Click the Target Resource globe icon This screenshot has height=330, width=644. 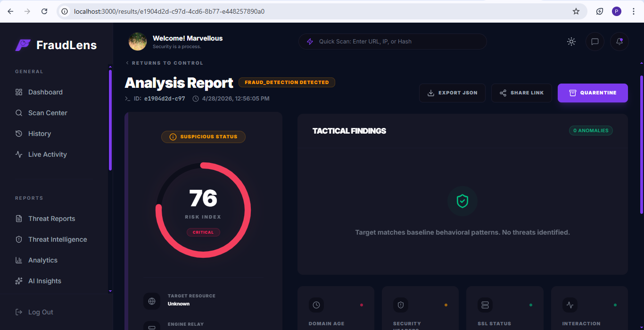point(152,301)
